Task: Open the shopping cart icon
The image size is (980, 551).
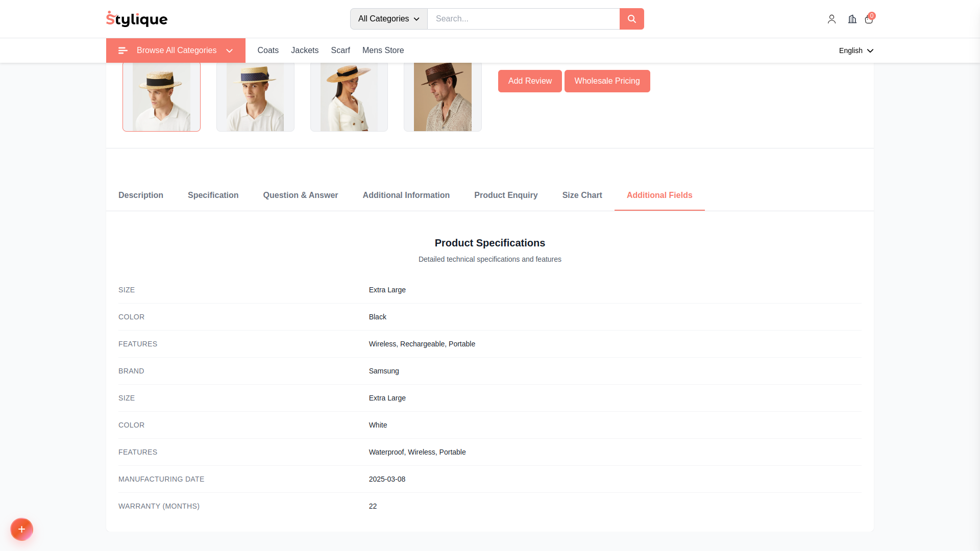Action: click(869, 19)
